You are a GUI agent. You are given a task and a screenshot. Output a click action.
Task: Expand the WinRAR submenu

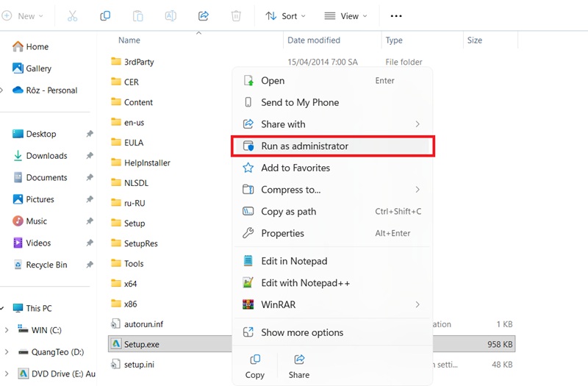331,304
